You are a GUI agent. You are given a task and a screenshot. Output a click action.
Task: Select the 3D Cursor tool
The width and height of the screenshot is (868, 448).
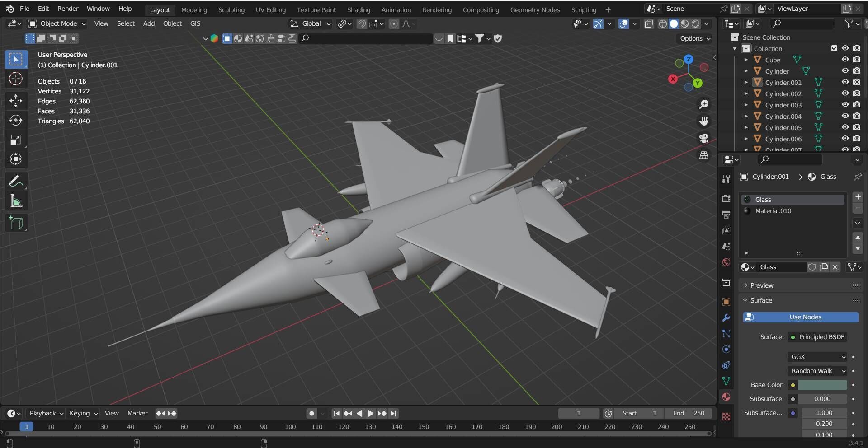point(16,79)
